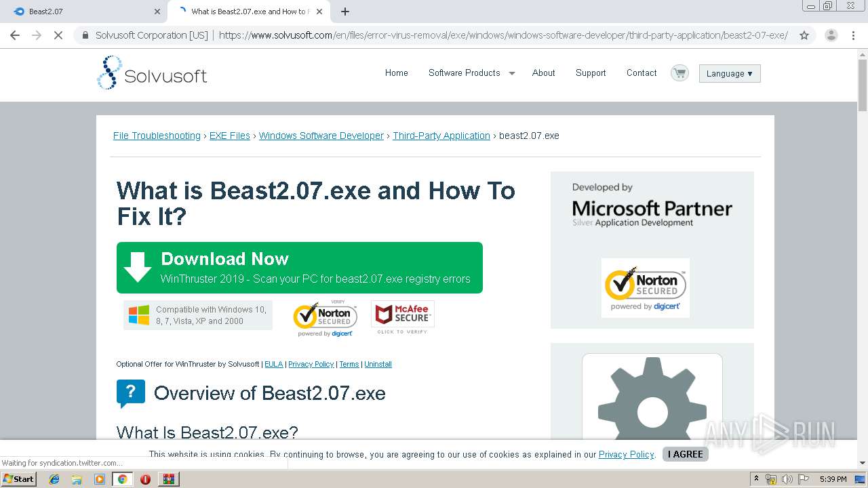
Task: Click the green Download Now button
Action: coord(300,268)
